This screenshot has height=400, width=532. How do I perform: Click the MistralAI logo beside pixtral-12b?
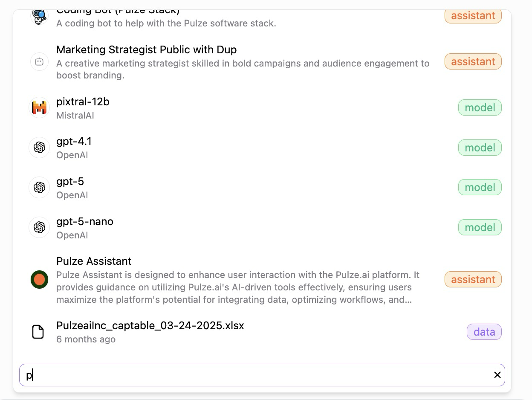coord(39,108)
